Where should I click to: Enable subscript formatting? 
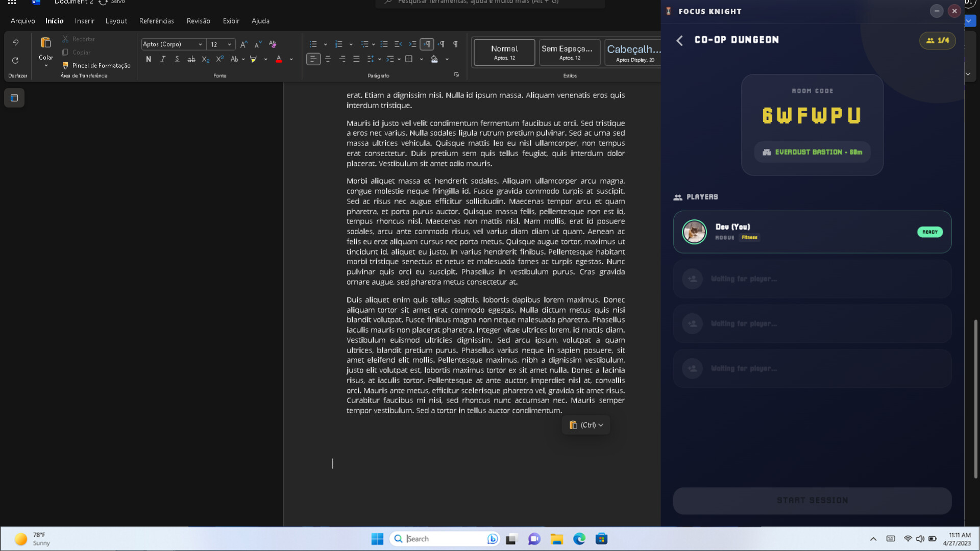coord(205,59)
